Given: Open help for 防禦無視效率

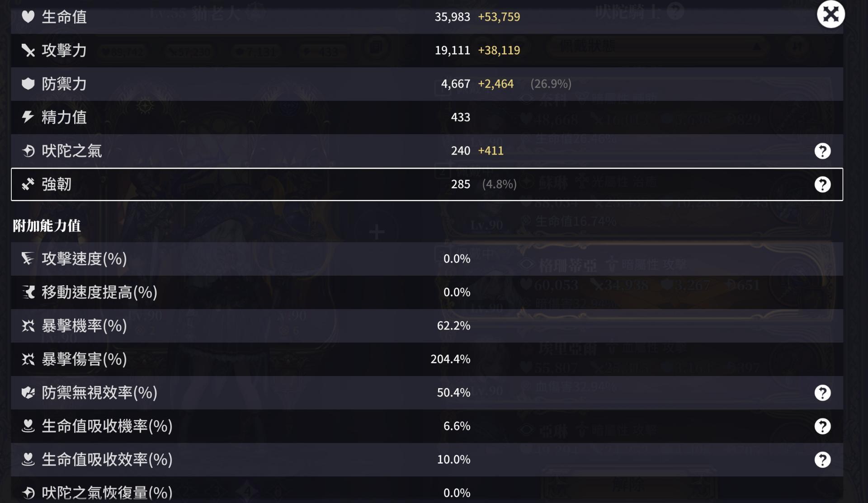Looking at the screenshot, I should coord(822,393).
